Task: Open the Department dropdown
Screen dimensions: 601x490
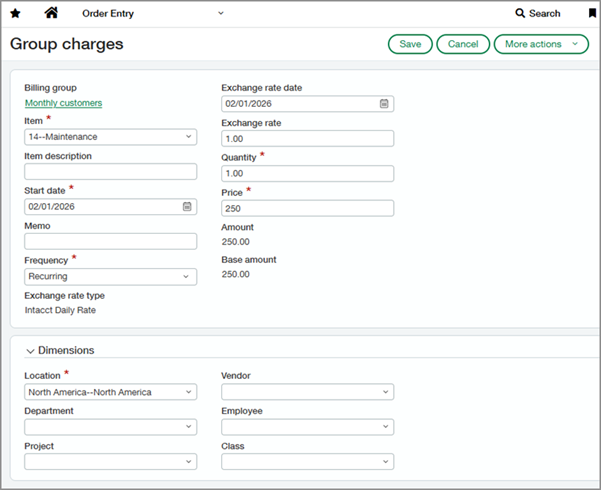Action: (x=110, y=427)
